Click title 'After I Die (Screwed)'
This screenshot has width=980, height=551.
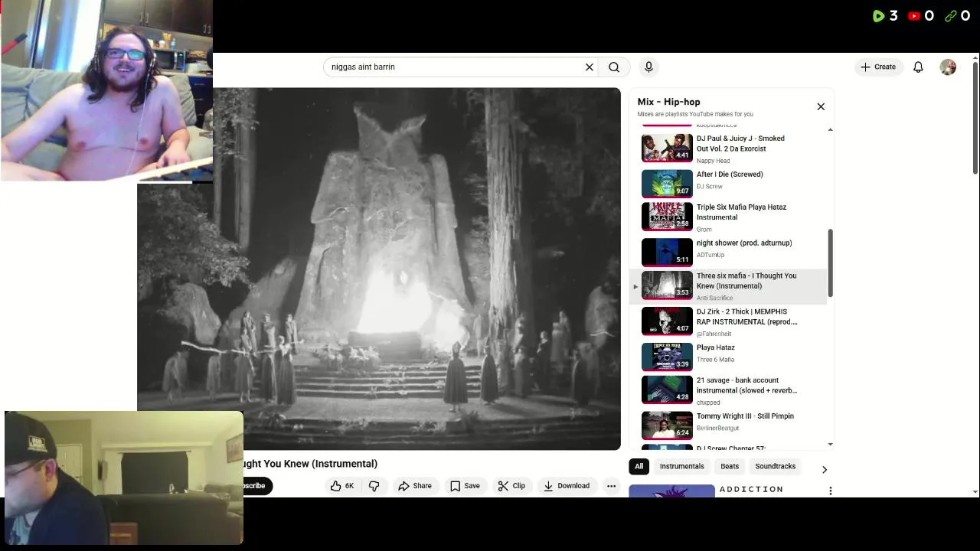(730, 174)
